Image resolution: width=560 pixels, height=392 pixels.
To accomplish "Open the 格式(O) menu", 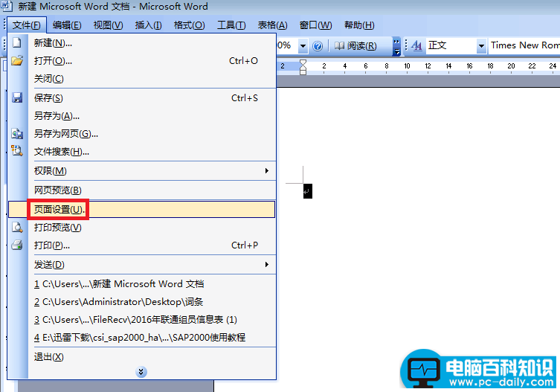I will pos(190,25).
